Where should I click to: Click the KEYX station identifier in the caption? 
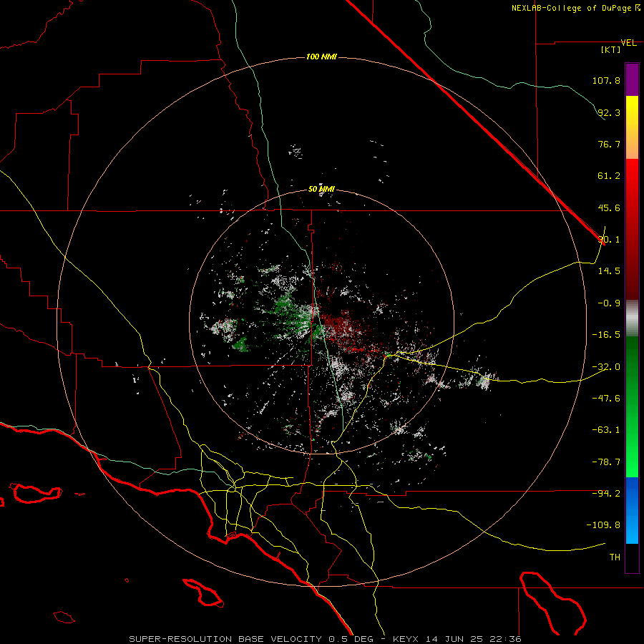point(406,639)
